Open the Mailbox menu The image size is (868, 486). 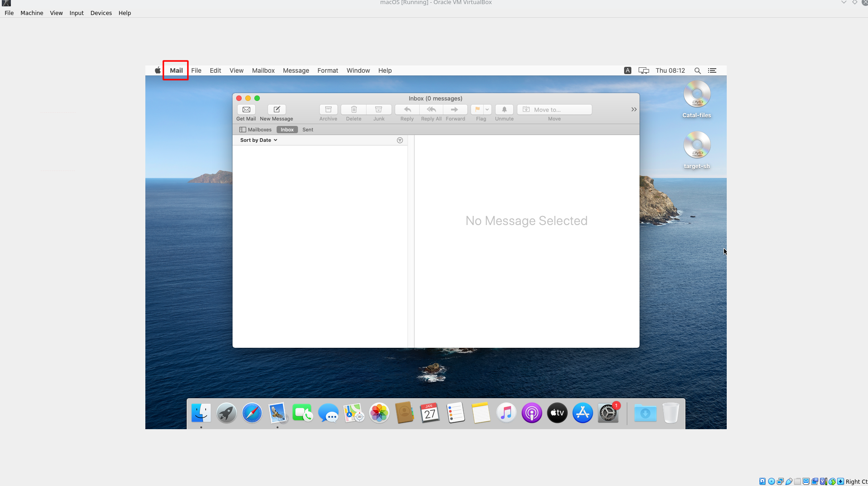click(x=263, y=70)
